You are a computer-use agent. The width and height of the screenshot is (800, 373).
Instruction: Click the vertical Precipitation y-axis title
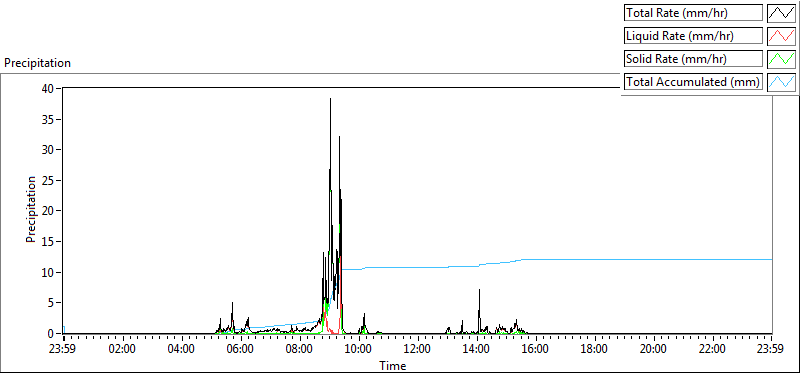tap(31, 210)
